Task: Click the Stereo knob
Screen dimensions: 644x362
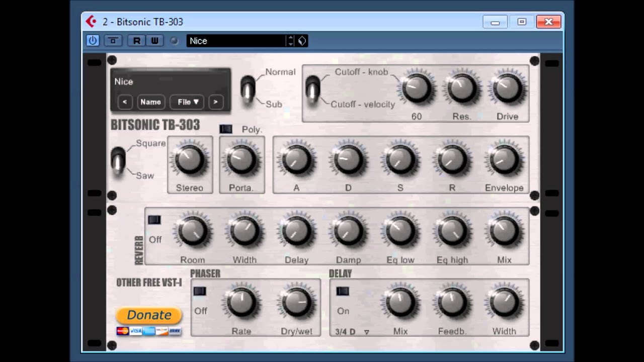Action: 190,160
